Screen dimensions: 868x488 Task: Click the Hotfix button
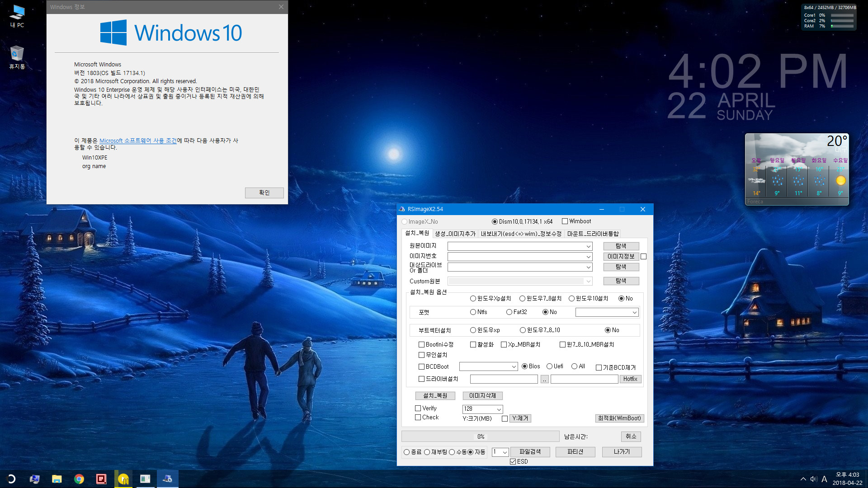click(630, 379)
